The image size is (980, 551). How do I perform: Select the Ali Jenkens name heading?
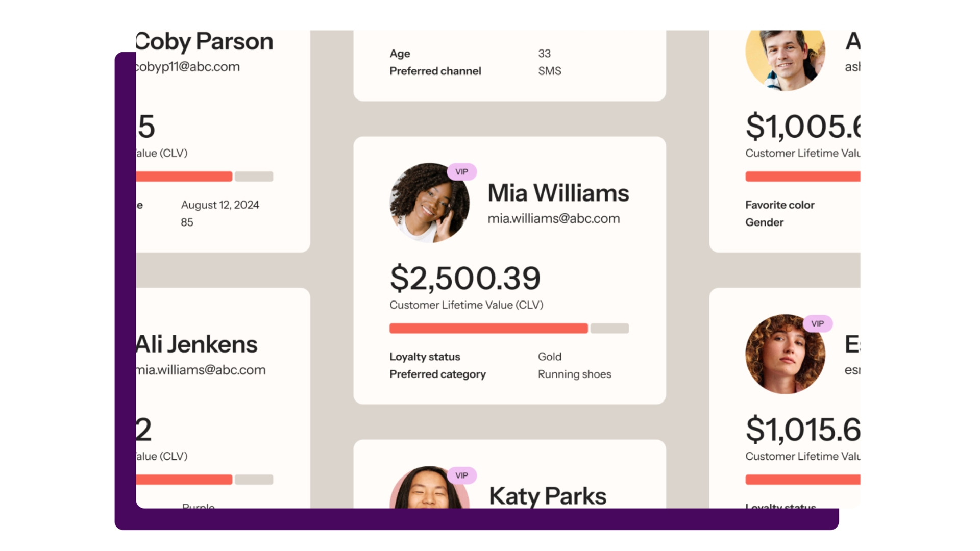pyautogui.click(x=197, y=344)
